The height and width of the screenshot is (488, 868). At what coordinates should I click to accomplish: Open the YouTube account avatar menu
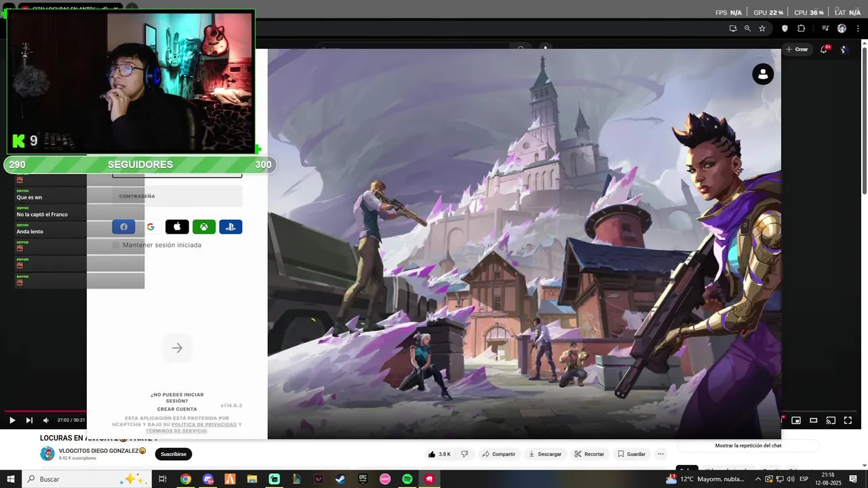point(844,49)
